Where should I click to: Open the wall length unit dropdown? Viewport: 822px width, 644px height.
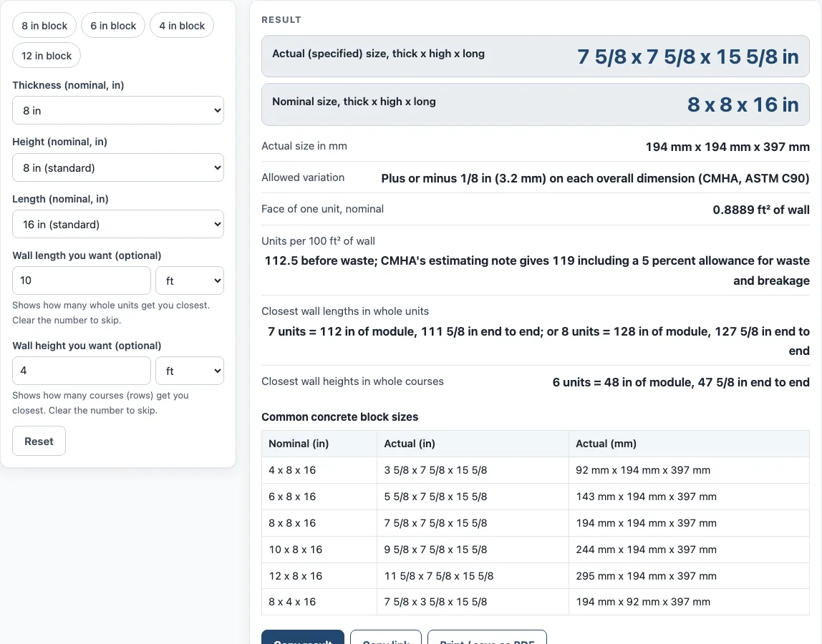click(x=190, y=281)
